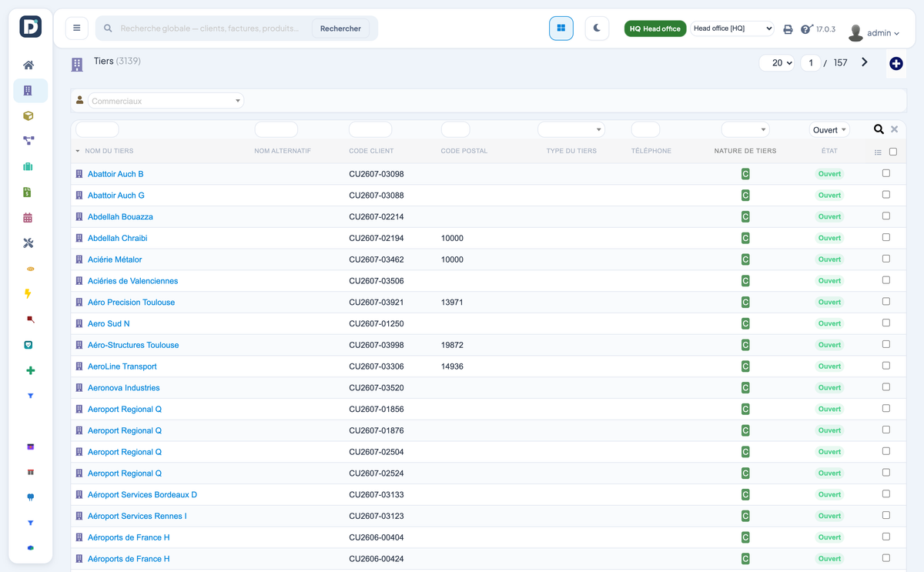
Task: Tick the checkbox for Abattoir Auch B
Action: click(x=886, y=173)
